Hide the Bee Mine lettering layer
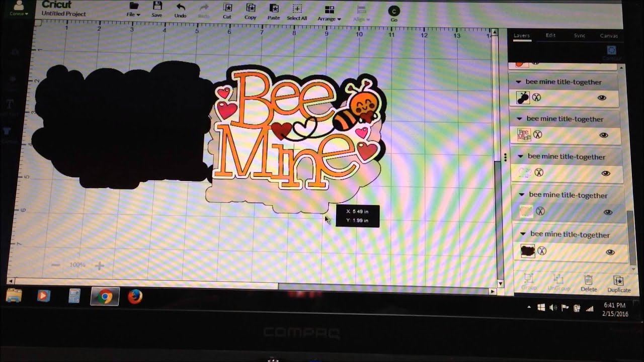Screen dimensions: 644x362 pyautogui.click(x=604, y=135)
